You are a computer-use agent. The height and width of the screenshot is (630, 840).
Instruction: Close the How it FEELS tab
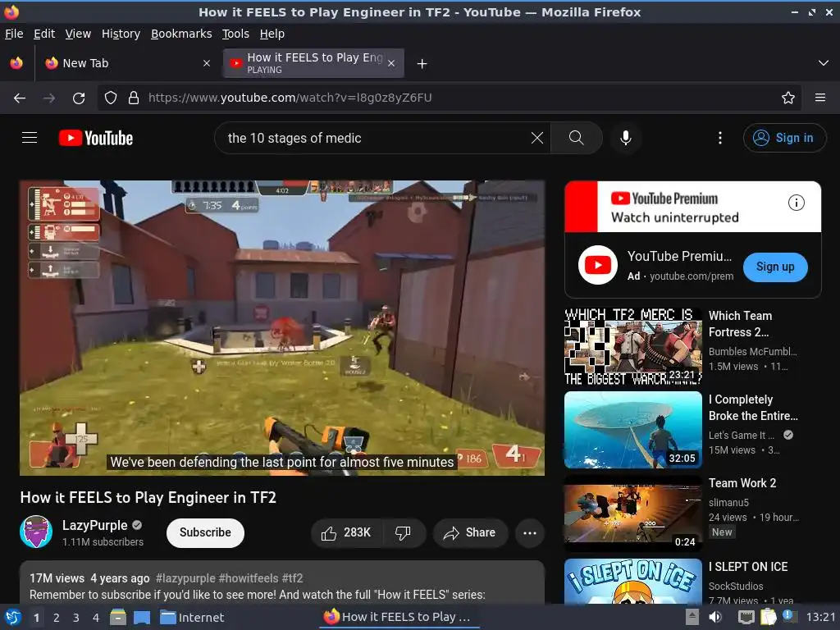pyautogui.click(x=391, y=63)
